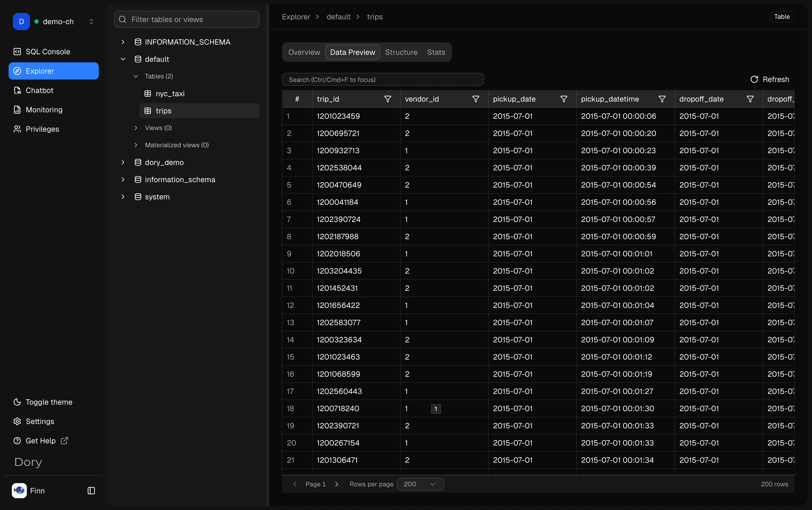The width and height of the screenshot is (812, 510).
Task: Collapse the default database node
Action: tap(123, 59)
